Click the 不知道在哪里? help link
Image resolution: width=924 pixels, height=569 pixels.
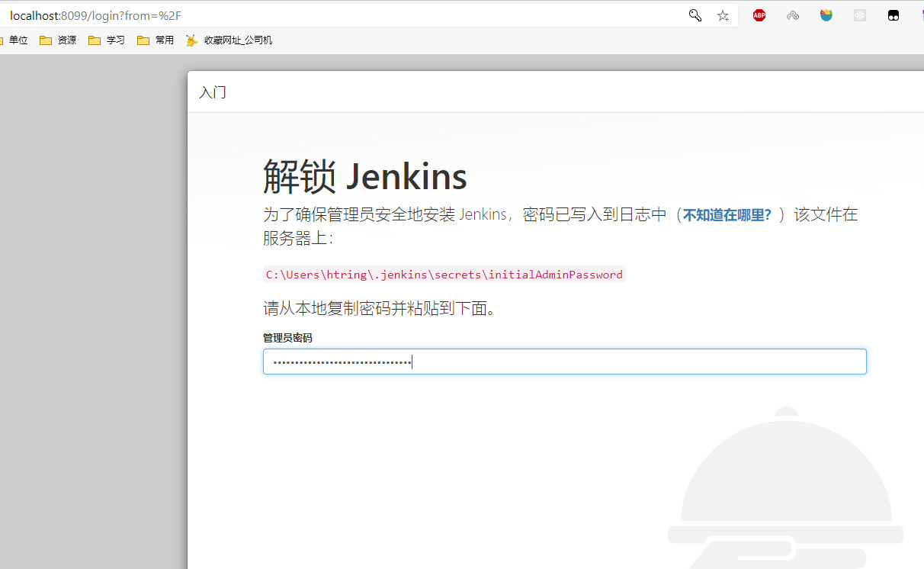pos(727,215)
